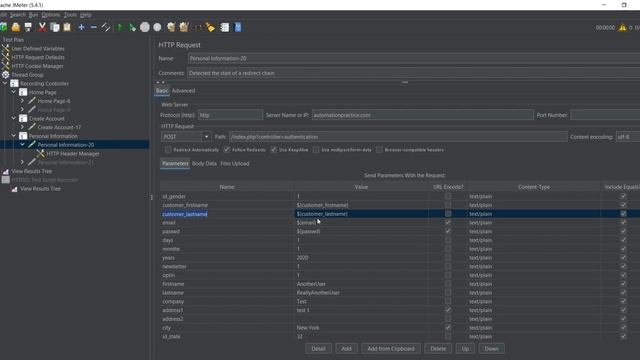
Task: Open the Run menu
Action: (33, 15)
